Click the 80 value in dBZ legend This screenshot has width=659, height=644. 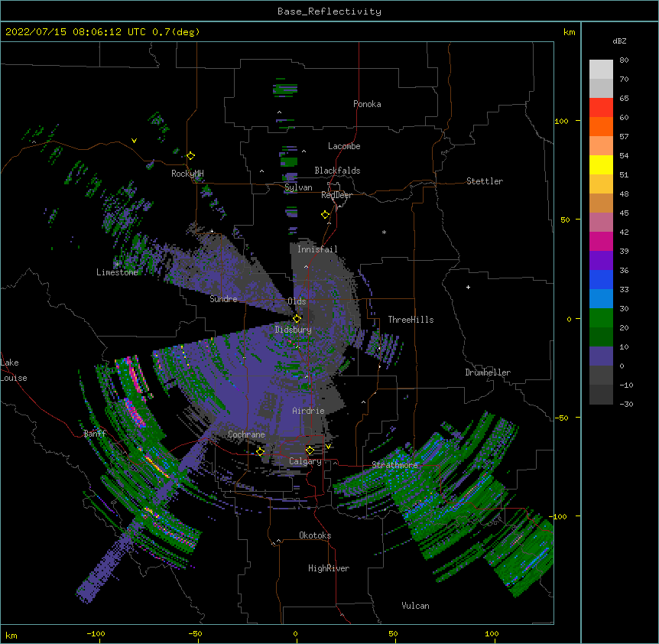click(624, 60)
